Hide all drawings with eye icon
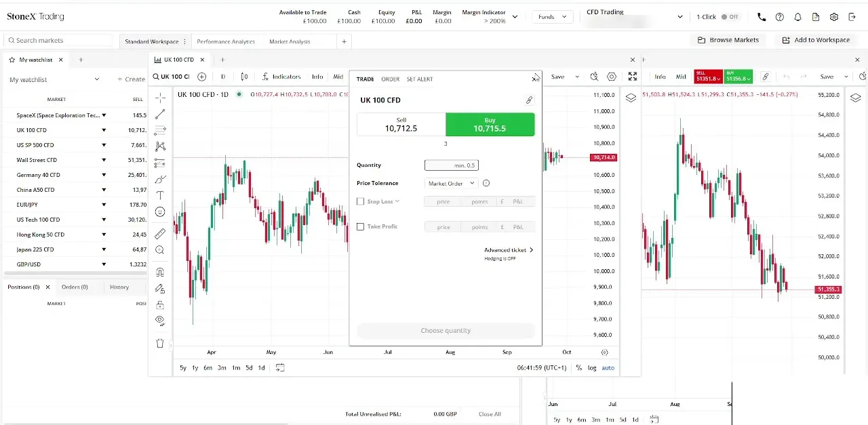Image resolution: width=868 pixels, height=425 pixels. 160,321
